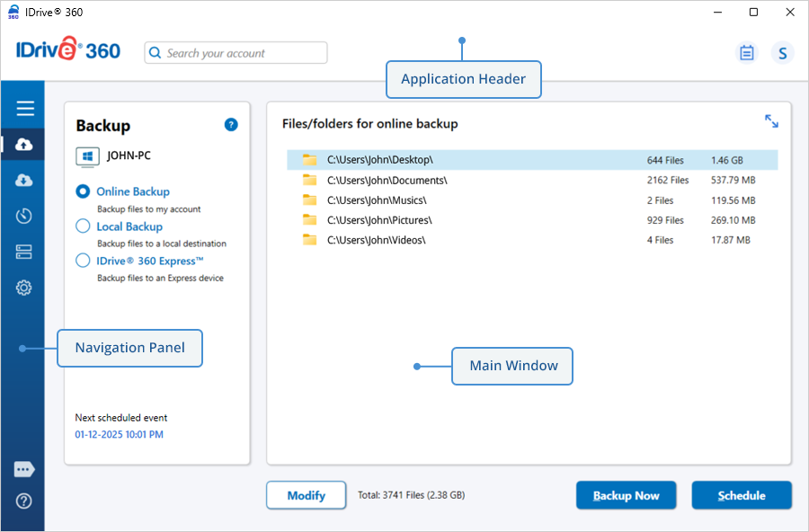Click the Modify button
Screen dimensions: 809x532
pyautogui.click(x=306, y=495)
